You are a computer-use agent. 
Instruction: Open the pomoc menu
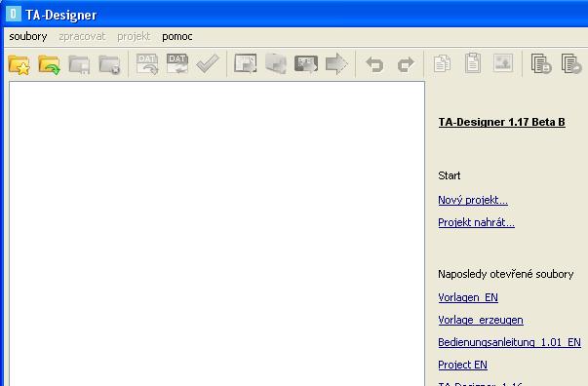pos(177,36)
